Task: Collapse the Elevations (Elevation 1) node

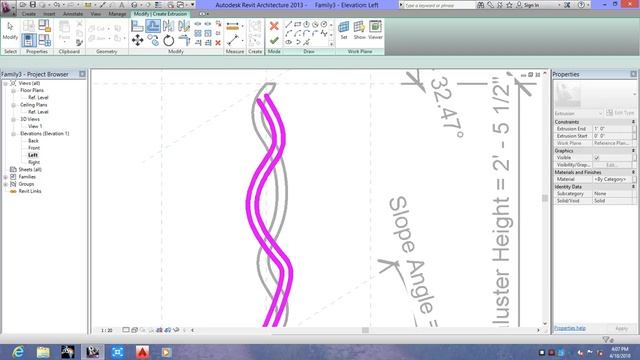Action: (13, 133)
